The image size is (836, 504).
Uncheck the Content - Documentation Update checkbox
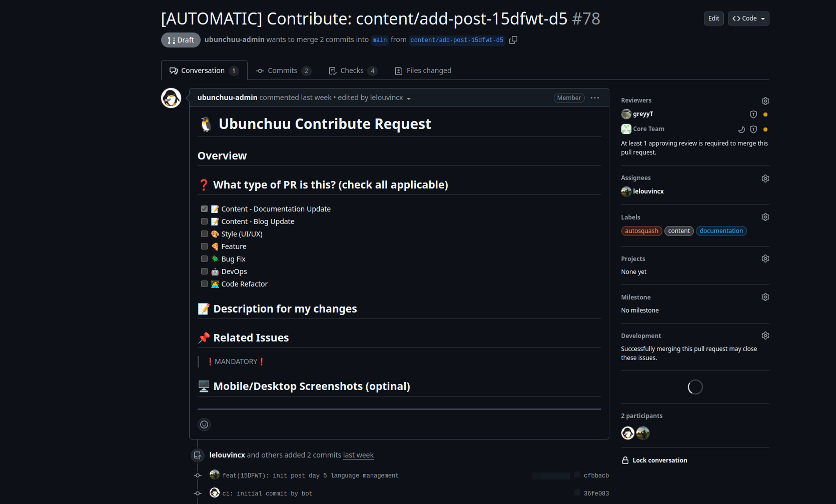[x=204, y=208]
